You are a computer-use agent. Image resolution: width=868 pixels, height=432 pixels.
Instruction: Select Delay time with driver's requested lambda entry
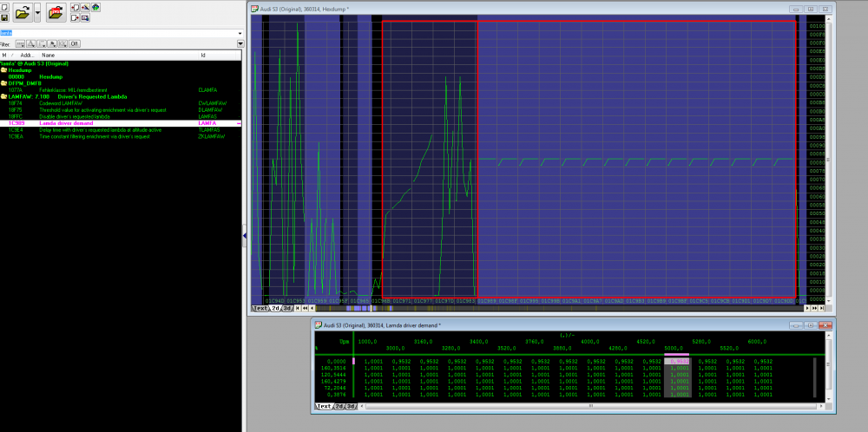[x=121, y=130]
